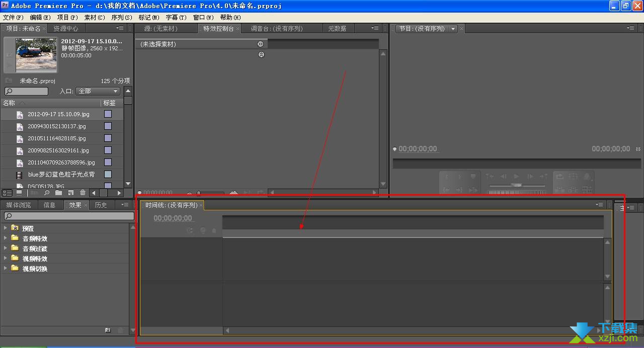This screenshot has width=644, height=348.
Task: Close the 特效控制台 tab
Action: pos(238,29)
